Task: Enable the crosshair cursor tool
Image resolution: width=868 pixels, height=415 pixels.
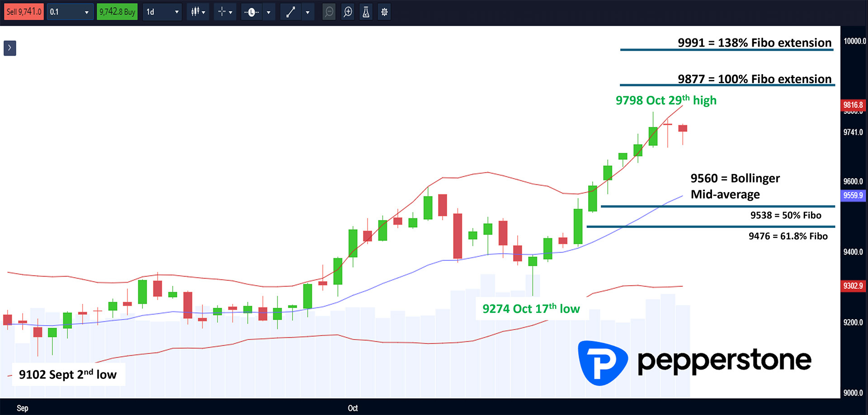Action: pos(222,12)
